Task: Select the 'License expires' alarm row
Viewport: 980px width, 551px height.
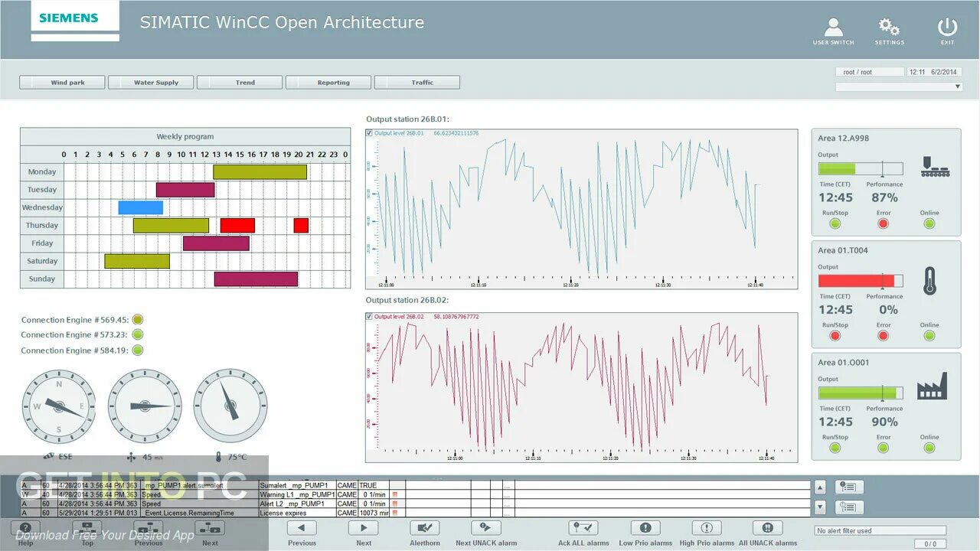Action: click(x=415, y=513)
